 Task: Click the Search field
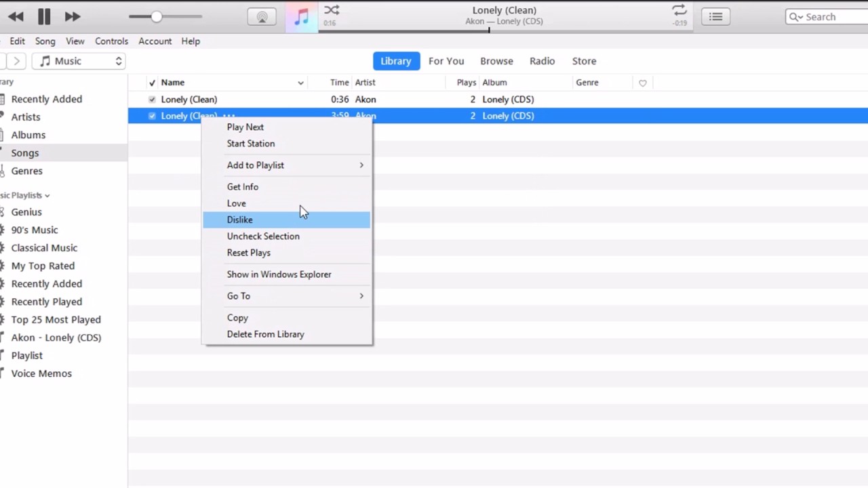pyautogui.click(x=827, y=17)
